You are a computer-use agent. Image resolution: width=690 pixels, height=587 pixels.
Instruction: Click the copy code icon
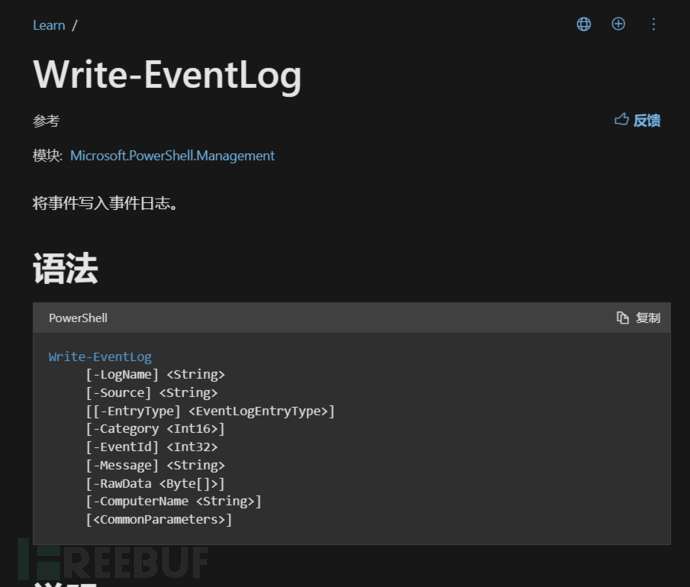pos(622,318)
